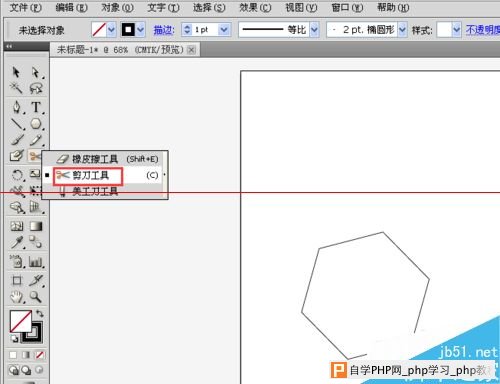Image resolution: width=500 pixels, height=384 pixels.
Task: Open the 2 pt. 椭圆形 brush dropdown
Action: [402, 30]
